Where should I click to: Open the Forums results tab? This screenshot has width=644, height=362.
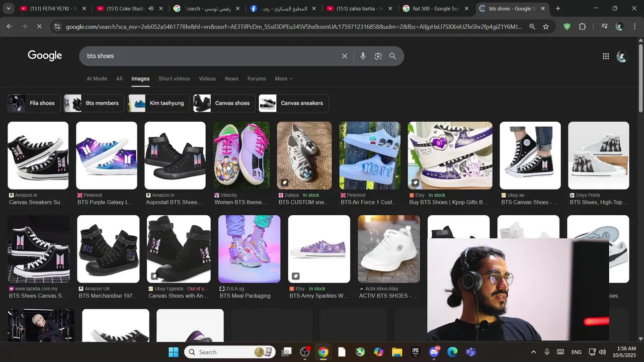click(257, 78)
